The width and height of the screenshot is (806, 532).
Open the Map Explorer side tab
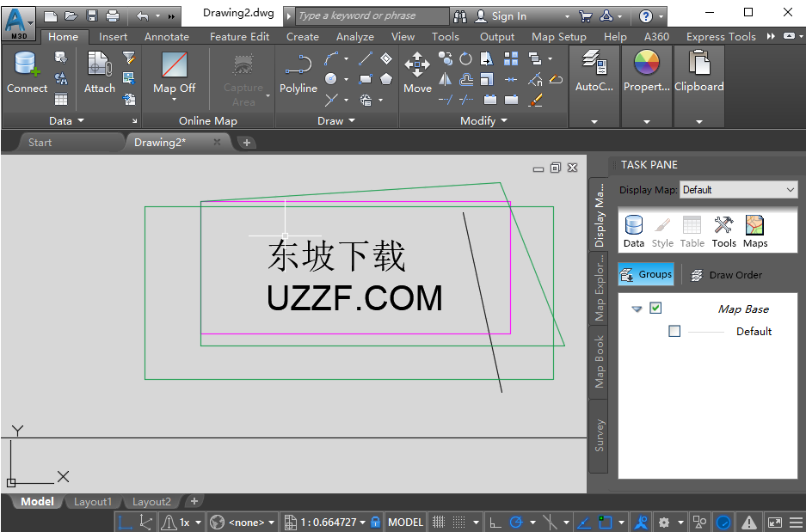click(599, 289)
